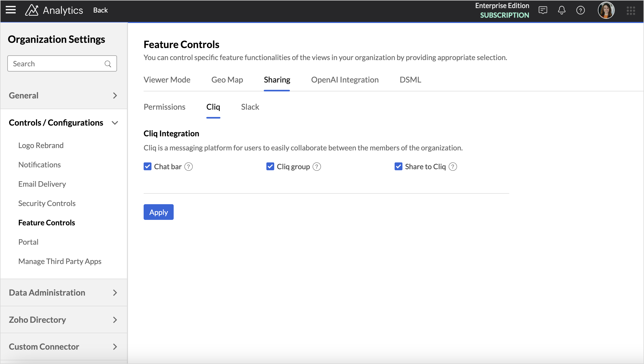Viewport: 644px width, 364px height.
Task: Uncheck the Chat bar checkbox
Action: (x=148, y=166)
